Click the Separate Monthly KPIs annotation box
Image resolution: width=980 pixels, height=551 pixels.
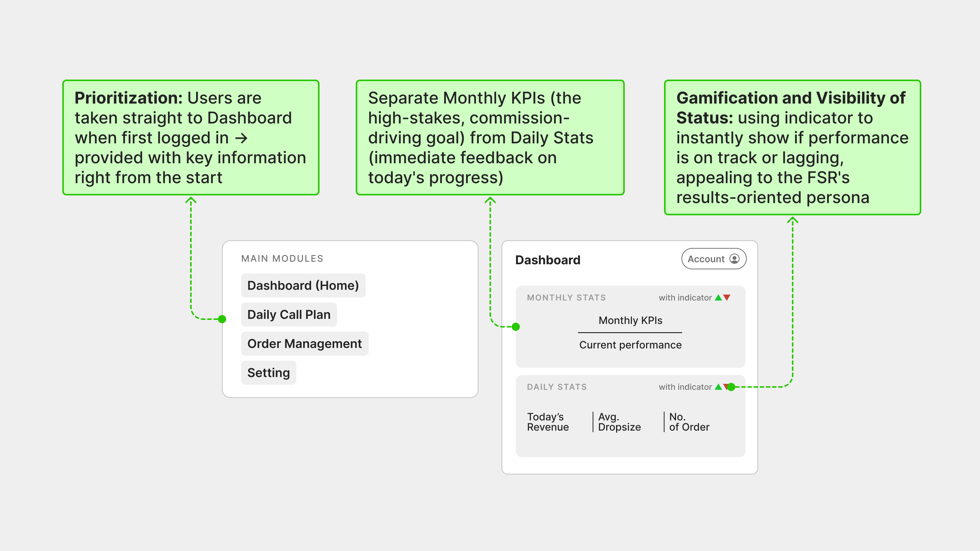click(490, 138)
